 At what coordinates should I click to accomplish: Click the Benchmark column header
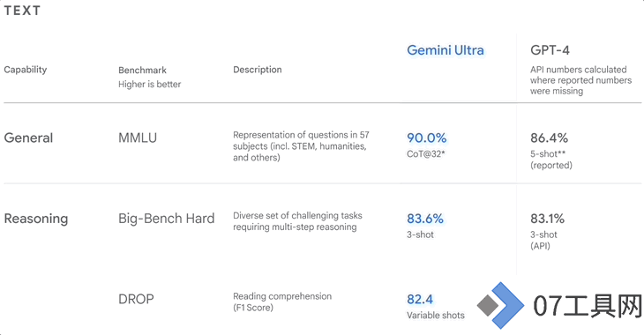pos(142,70)
